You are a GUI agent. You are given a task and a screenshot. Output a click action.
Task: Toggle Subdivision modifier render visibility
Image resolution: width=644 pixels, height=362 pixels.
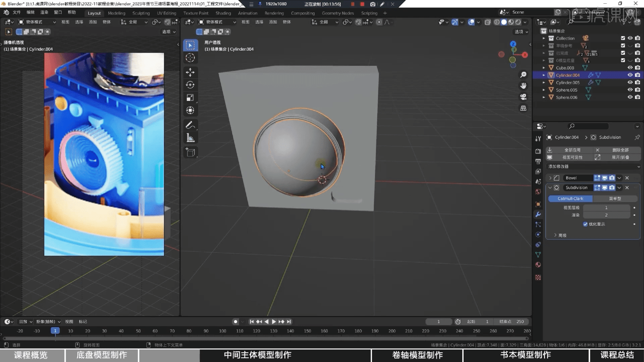(612, 188)
